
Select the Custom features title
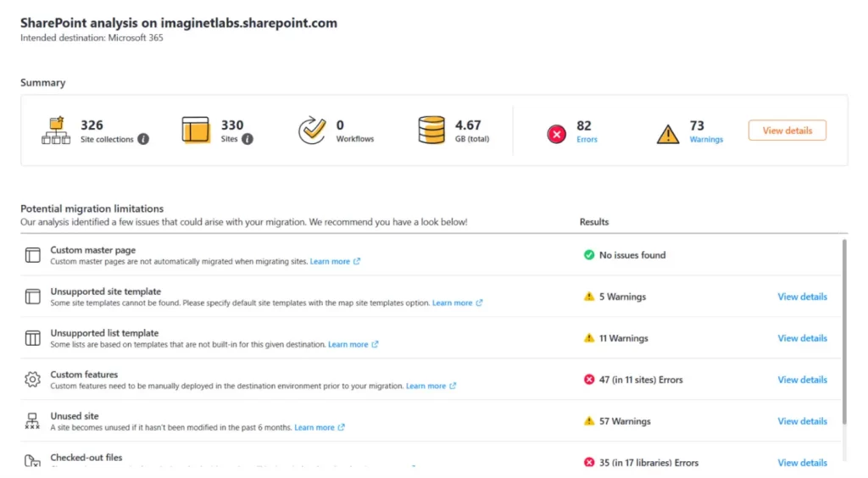(x=84, y=375)
